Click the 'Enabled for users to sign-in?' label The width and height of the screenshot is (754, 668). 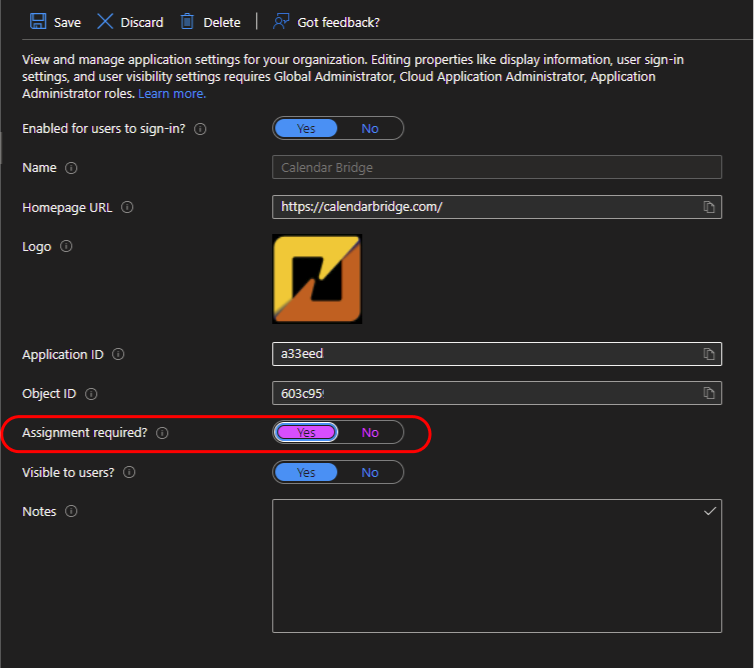click(x=103, y=128)
